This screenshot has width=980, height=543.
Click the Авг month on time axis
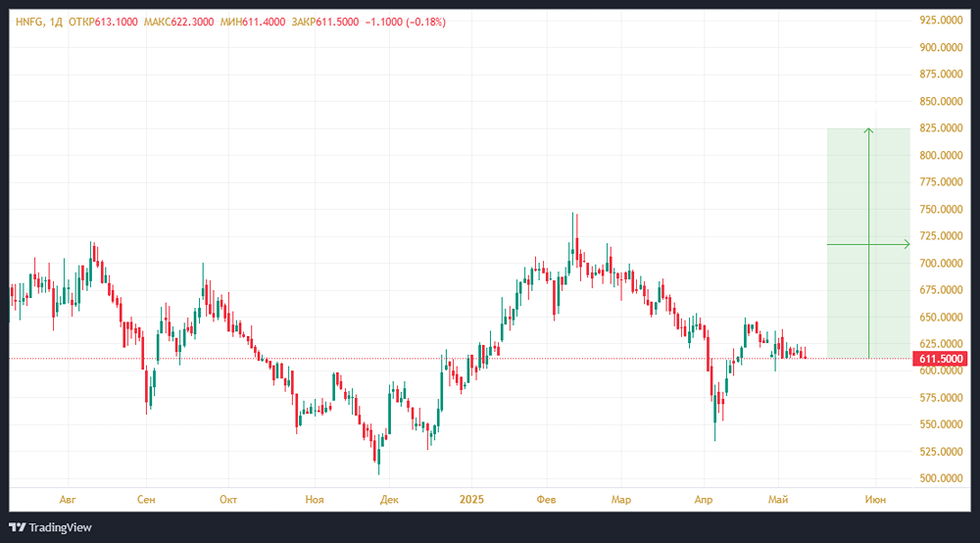click(67, 499)
